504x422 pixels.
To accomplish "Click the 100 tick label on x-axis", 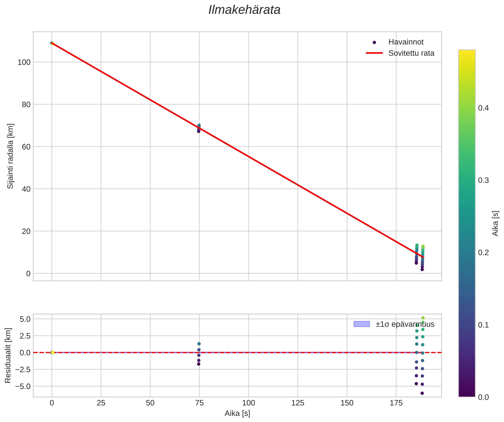I will tap(248, 403).
